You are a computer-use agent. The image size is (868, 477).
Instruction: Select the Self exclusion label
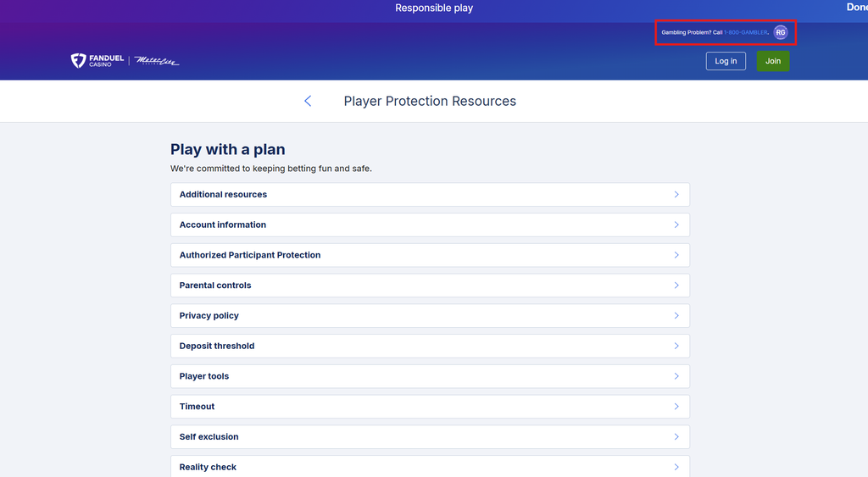click(209, 436)
